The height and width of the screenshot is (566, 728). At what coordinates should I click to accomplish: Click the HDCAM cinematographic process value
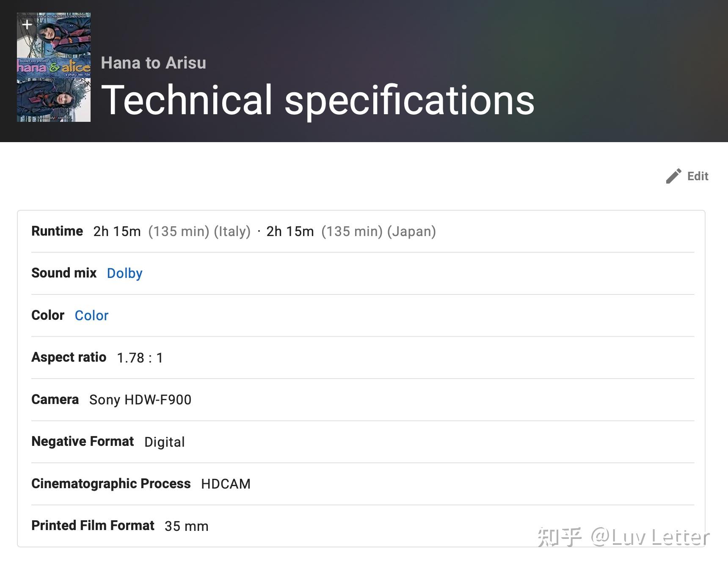[x=226, y=484]
